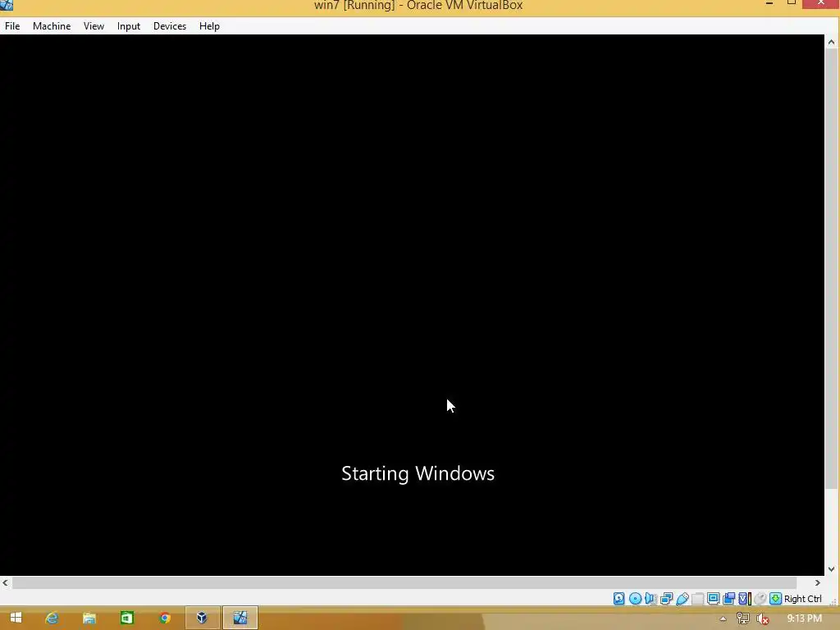Viewport: 840px width, 630px height.
Task: Click the CPU virtualization status icon
Action: point(744,598)
